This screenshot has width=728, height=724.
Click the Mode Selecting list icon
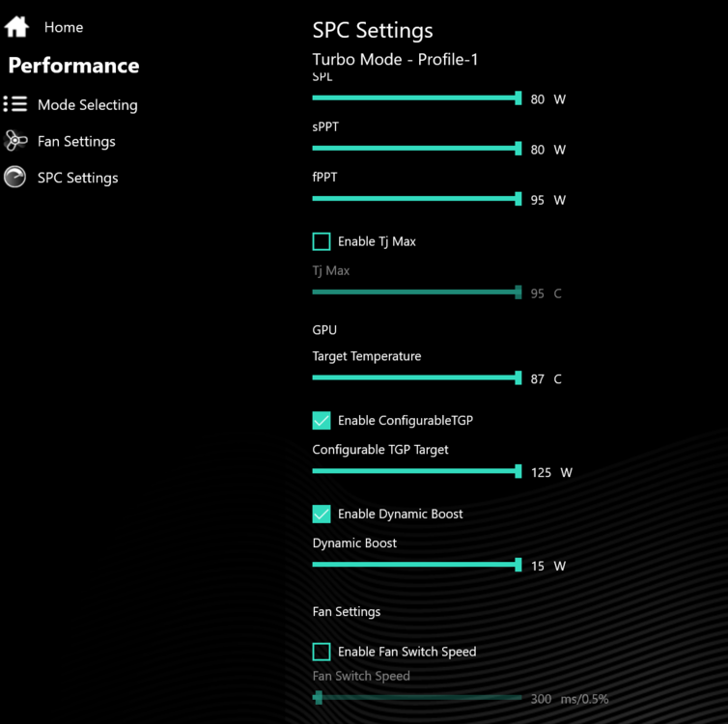point(14,104)
